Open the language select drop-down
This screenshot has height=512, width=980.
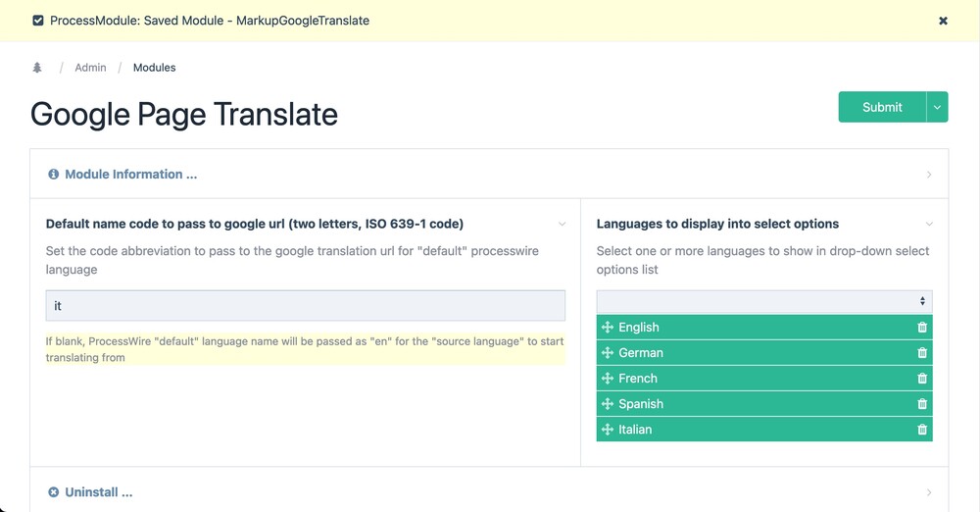[763, 301]
